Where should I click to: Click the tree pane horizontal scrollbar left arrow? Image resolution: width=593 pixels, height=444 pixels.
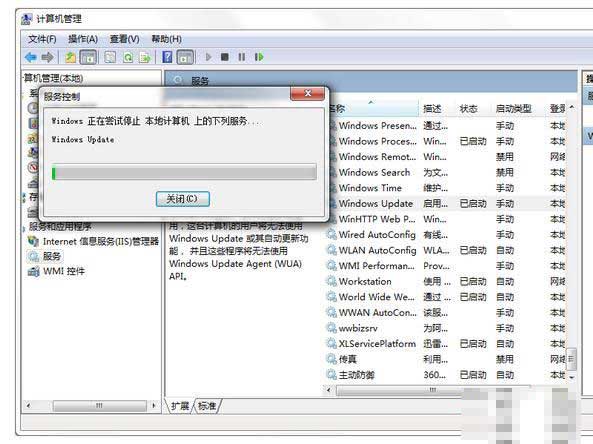(x=28, y=406)
